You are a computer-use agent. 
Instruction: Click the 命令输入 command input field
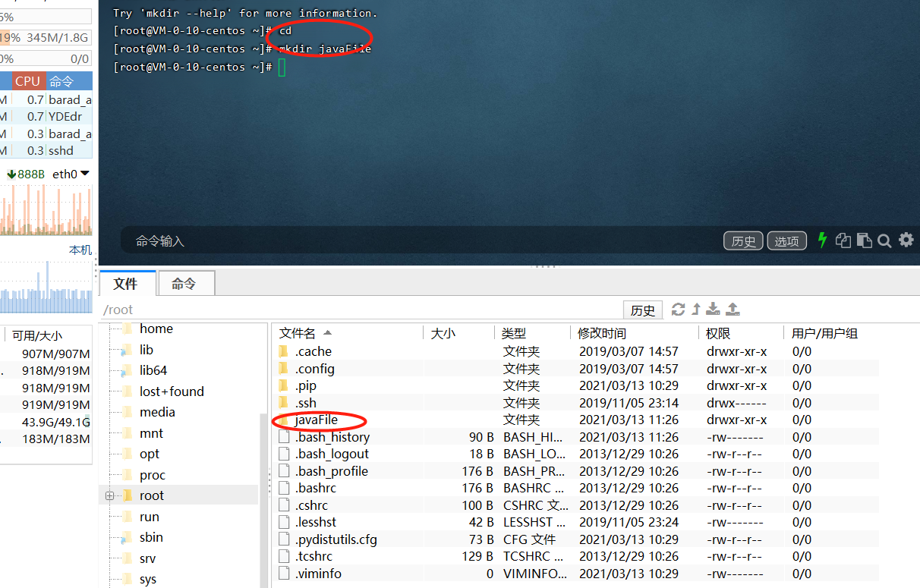417,241
